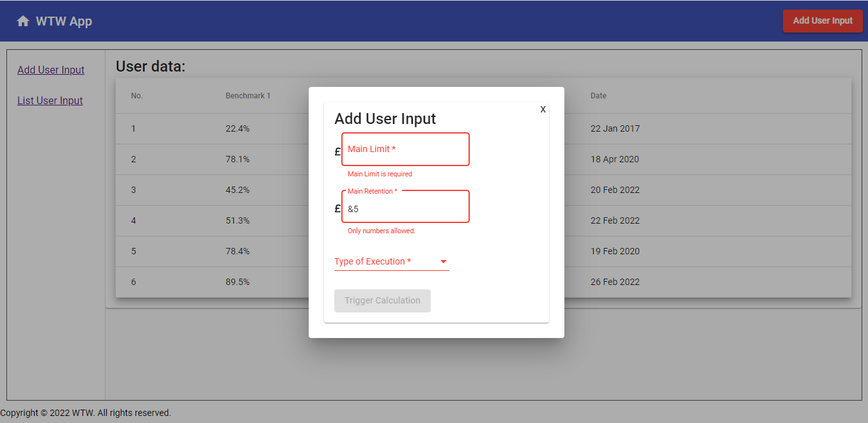Screen dimensions: 868x423
Task: Open List User Input sidebar link
Action: click(x=50, y=100)
